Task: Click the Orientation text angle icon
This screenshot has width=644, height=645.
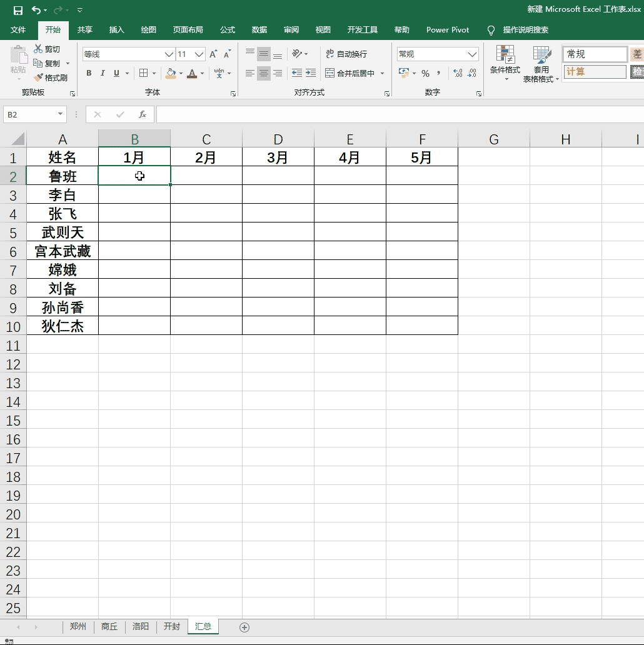Action: tap(297, 54)
